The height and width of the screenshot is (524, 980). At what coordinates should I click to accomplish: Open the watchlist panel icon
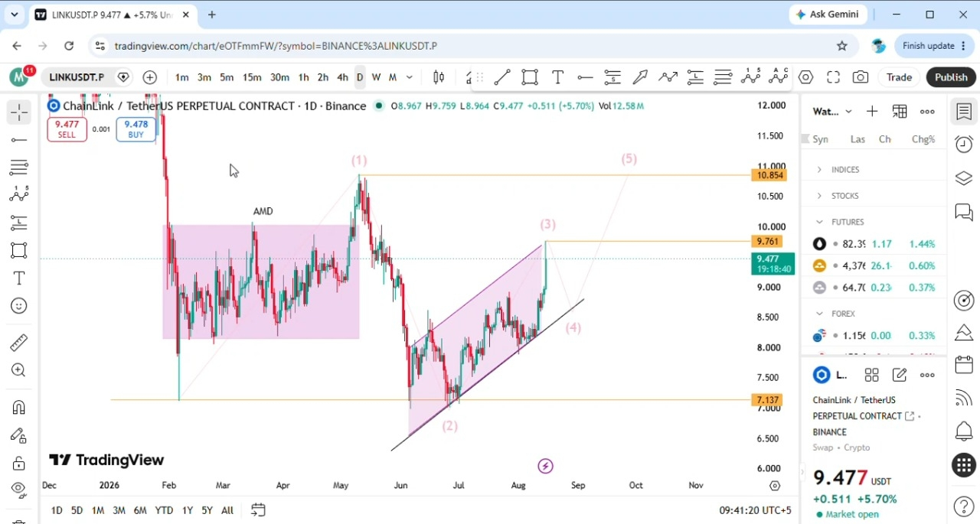964,112
